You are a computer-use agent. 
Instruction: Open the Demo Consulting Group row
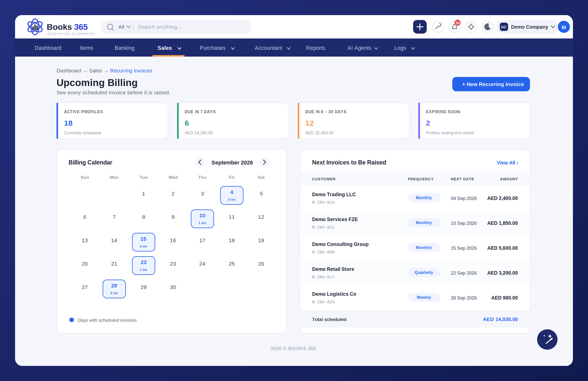[x=415, y=248]
